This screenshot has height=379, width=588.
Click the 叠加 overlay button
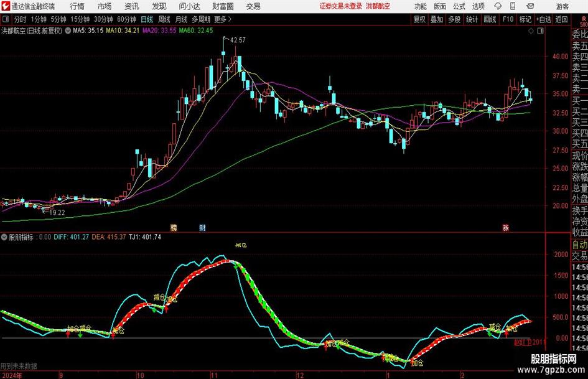point(437,19)
